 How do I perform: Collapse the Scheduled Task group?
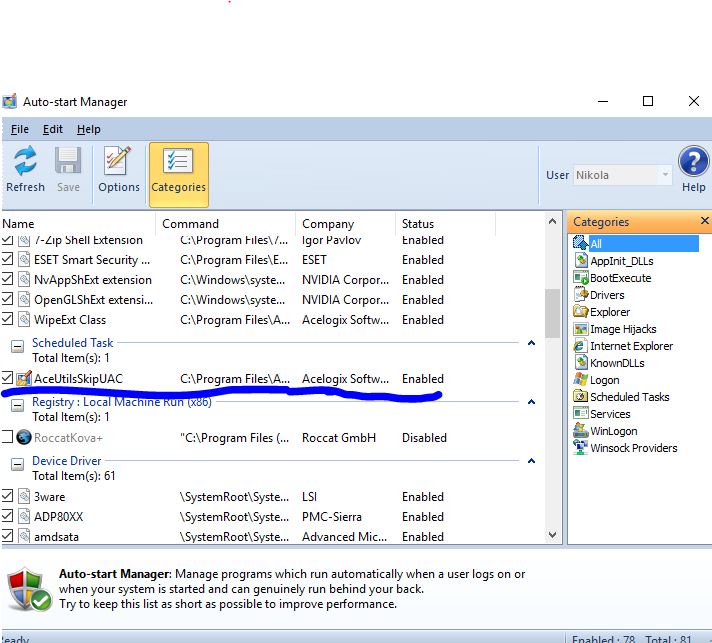[x=17, y=347]
